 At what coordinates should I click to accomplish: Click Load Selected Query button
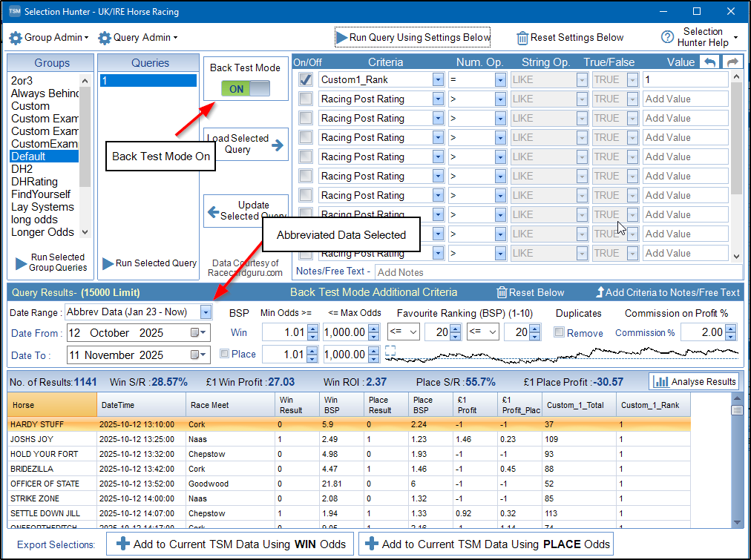coord(246,144)
